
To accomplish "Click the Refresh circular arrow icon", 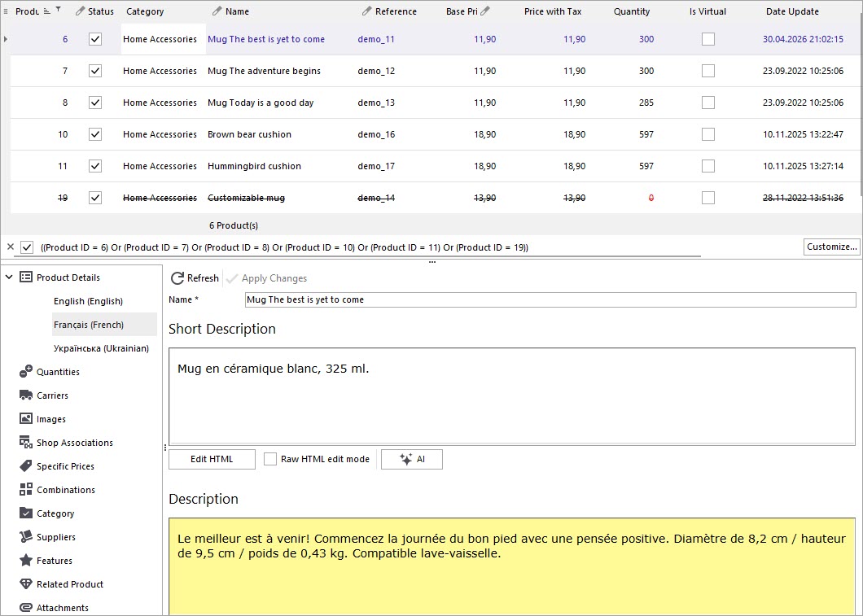I will coord(177,278).
